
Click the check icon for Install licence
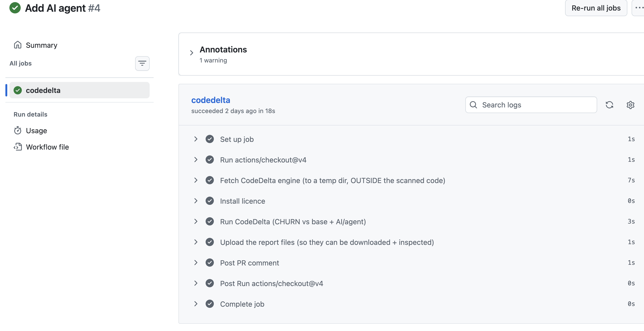210,201
